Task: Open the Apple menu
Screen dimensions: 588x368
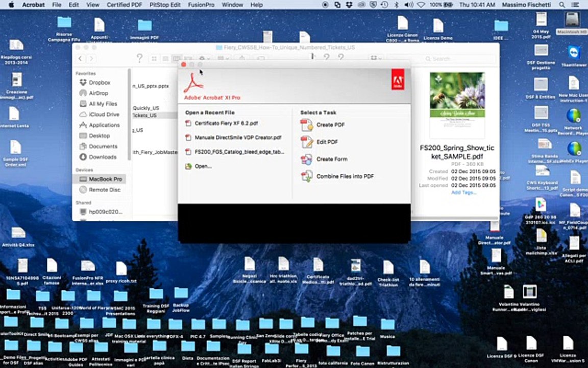Action: click(x=11, y=5)
